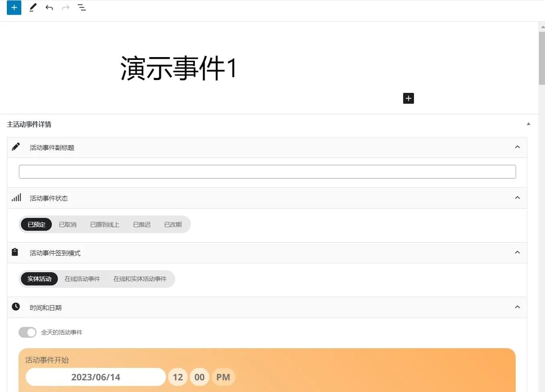
Task: Collapse the 时间和日期 section
Action: pos(517,307)
